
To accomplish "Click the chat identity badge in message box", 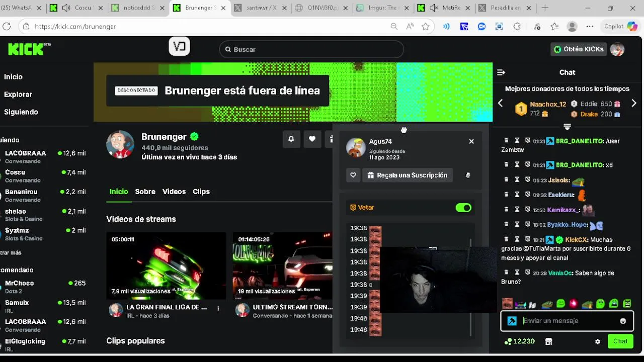I will (512, 321).
